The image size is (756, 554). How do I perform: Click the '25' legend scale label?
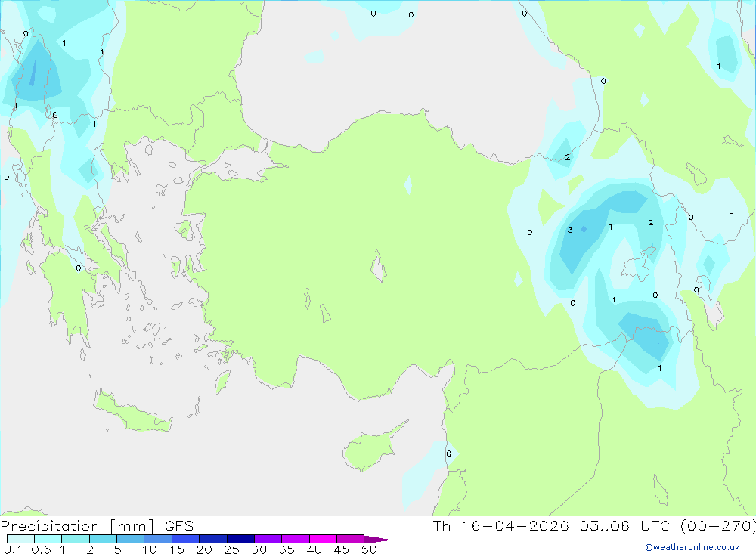[231, 549]
